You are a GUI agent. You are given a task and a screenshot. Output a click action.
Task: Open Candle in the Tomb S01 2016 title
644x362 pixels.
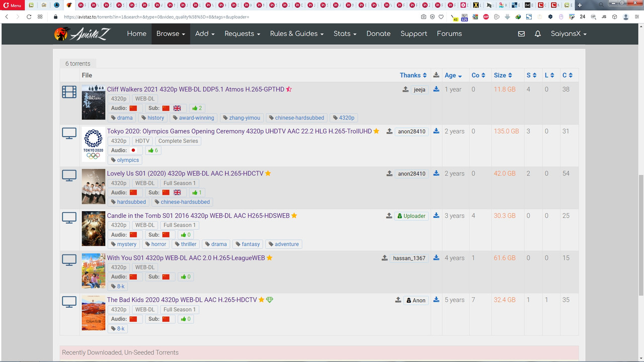coord(198,216)
